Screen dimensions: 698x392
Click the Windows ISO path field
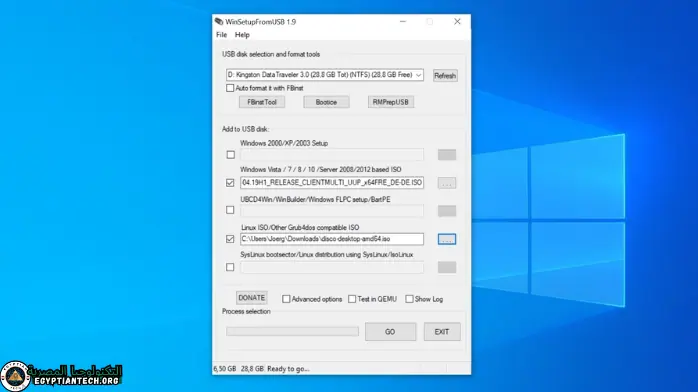tap(332, 182)
